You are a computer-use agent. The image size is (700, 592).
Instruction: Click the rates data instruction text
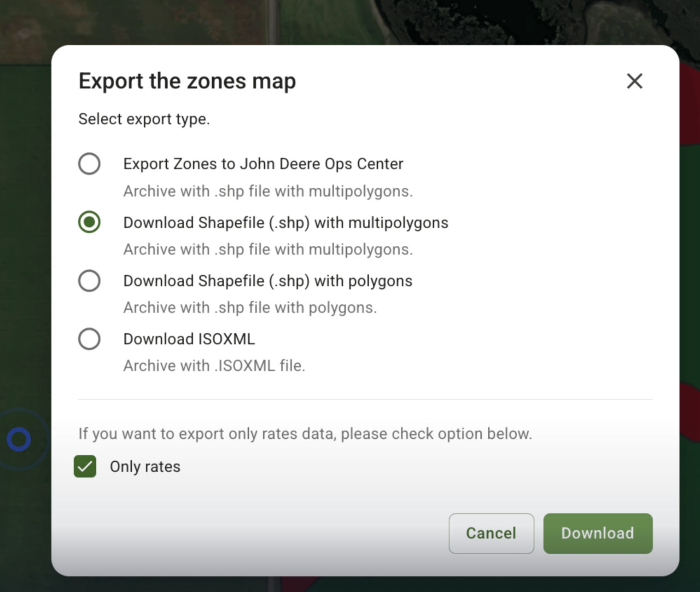pos(305,433)
